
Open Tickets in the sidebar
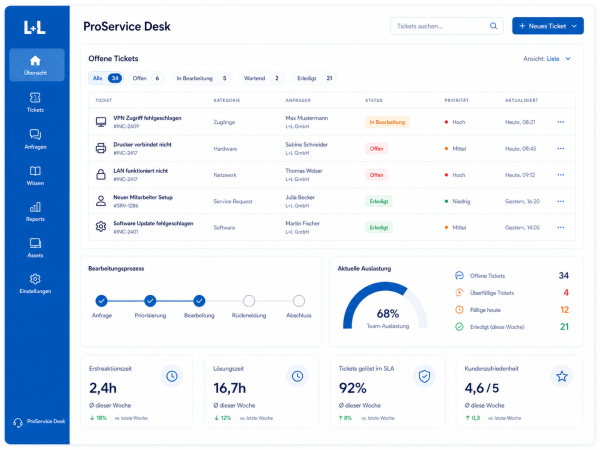pyautogui.click(x=35, y=102)
